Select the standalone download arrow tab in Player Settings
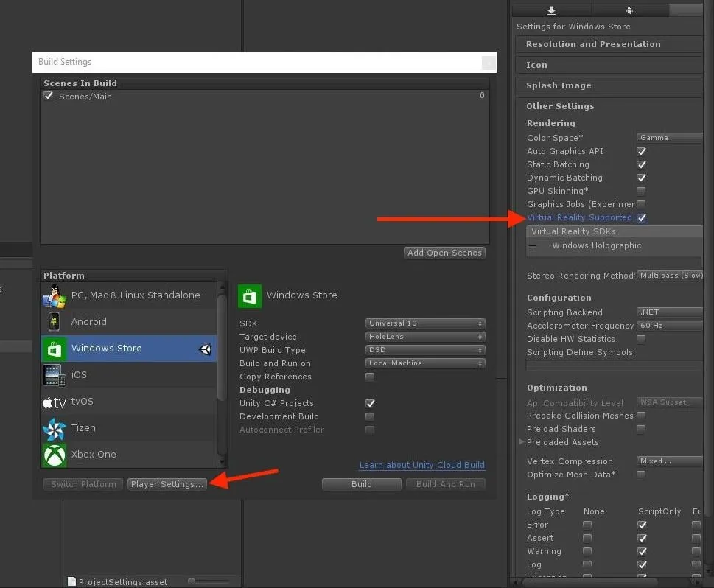This screenshot has width=714, height=588. click(x=551, y=10)
